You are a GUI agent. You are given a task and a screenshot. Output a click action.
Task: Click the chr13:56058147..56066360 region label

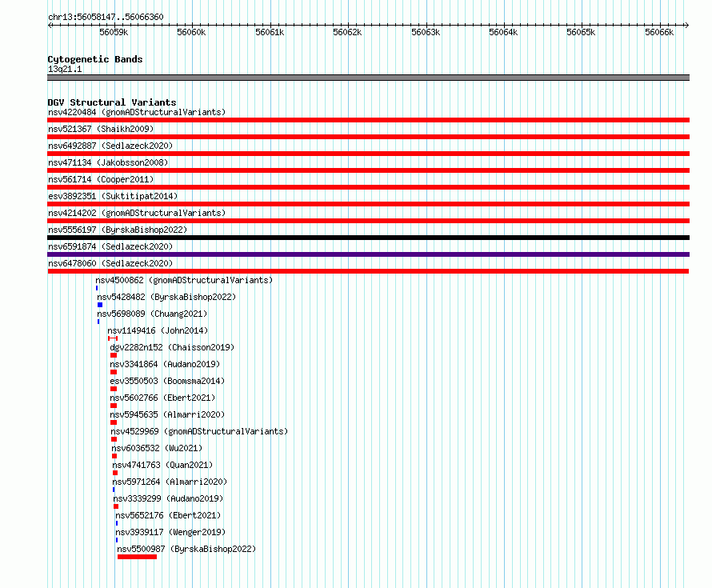[106, 17]
